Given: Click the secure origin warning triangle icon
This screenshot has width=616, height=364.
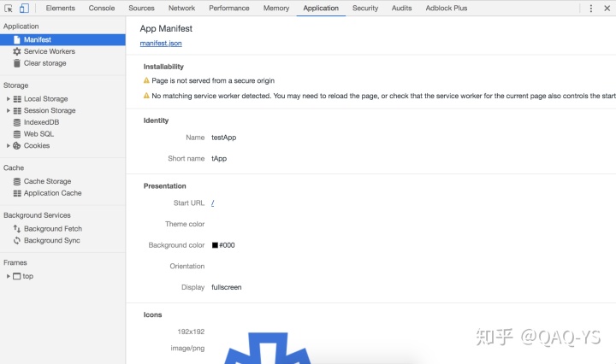Looking at the screenshot, I should (146, 80).
